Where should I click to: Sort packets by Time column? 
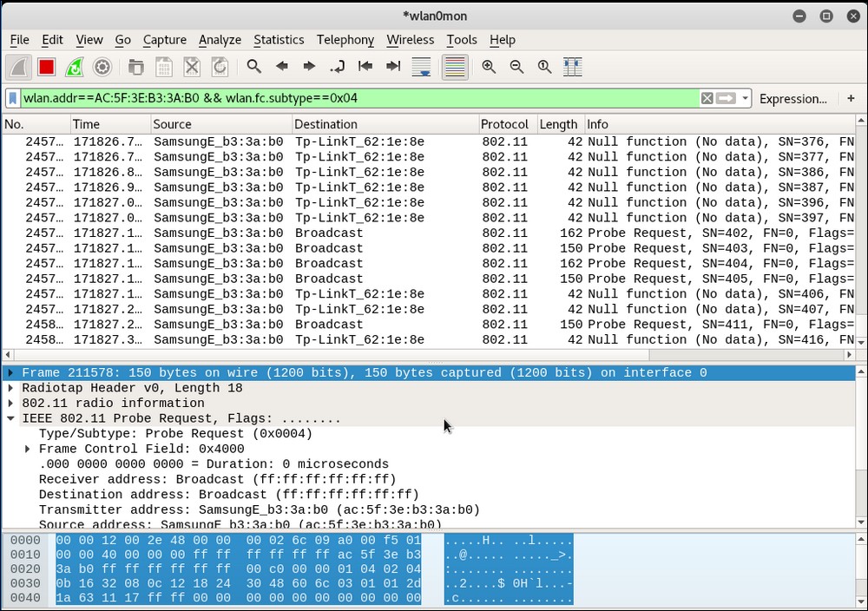111,124
